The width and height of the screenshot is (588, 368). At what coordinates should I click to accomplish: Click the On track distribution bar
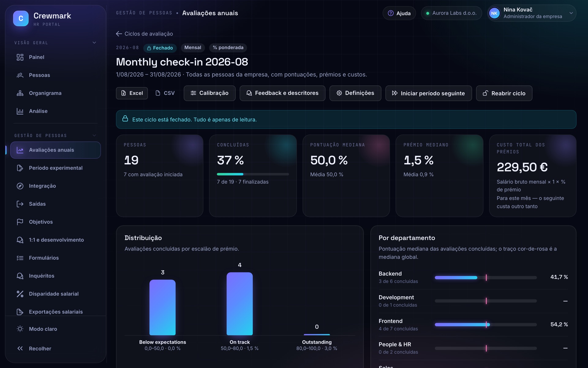tap(239, 304)
